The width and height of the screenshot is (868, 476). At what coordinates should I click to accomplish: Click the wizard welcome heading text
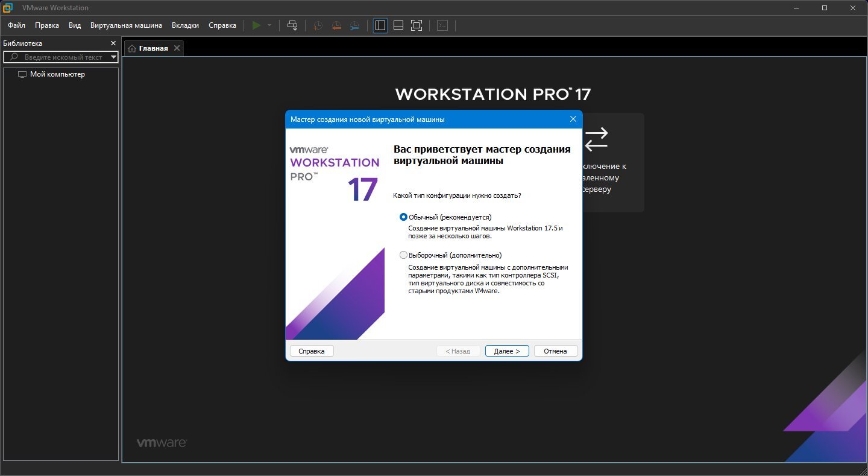tap(482, 155)
